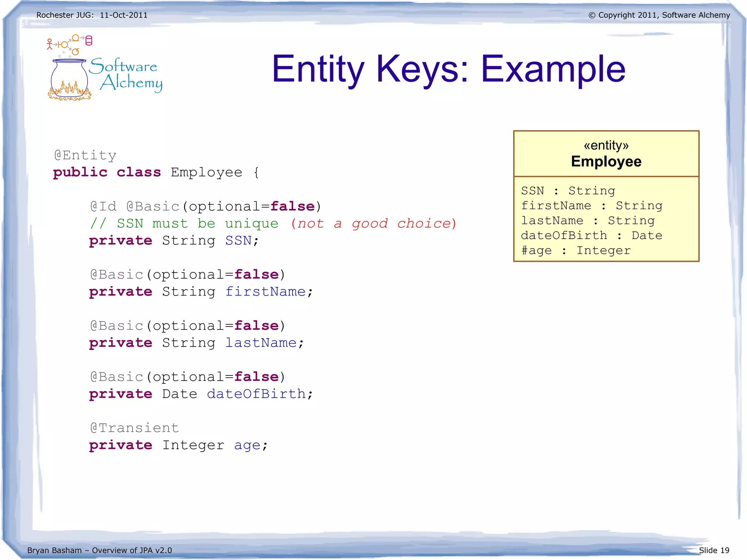Click the '@Basic(optional=false)' above firstName
The height and width of the screenshot is (560, 747).
click(x=187, y=275)
